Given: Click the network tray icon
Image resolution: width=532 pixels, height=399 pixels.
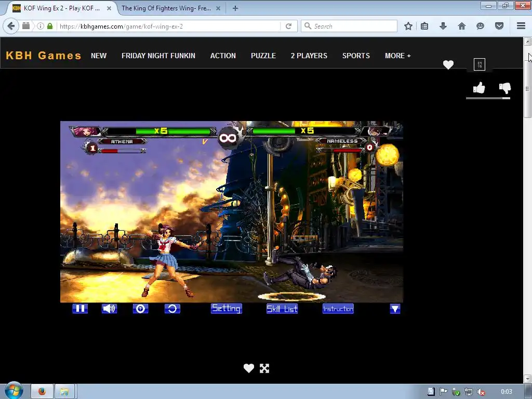Looking at the screenshot, I should 469,392.
